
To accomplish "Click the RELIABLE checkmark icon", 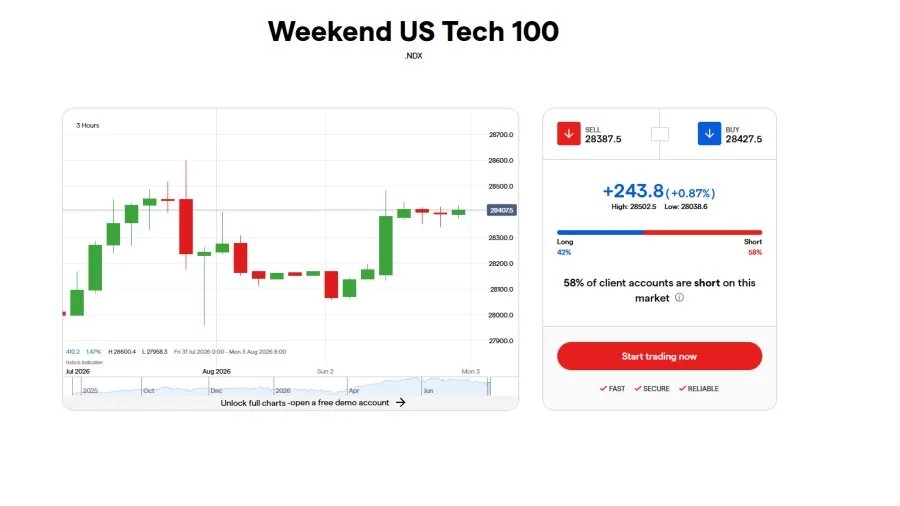I will 682,388.
